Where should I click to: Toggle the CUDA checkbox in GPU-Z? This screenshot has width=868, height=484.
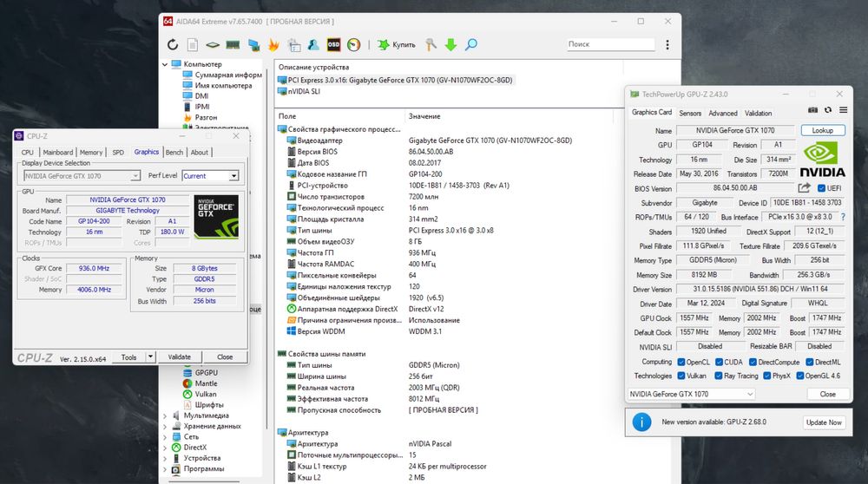coord(719,363)
